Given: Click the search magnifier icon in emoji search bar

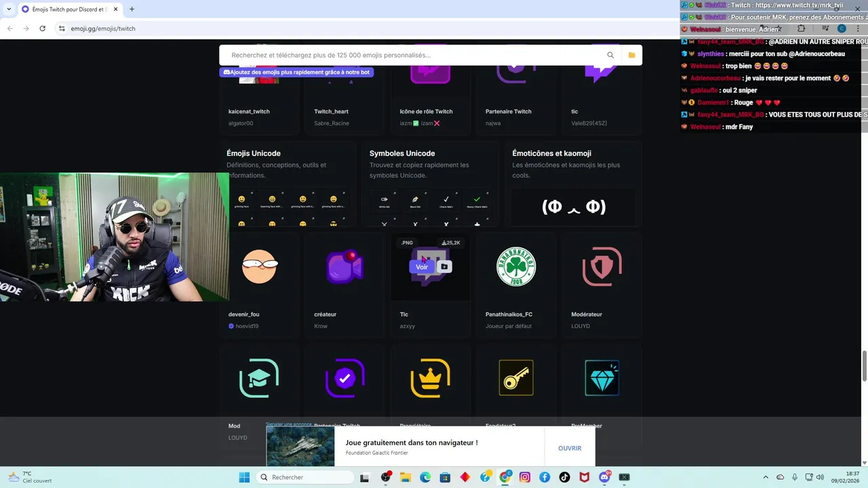Looking at the screenshot, I should [x=610, y=55].
